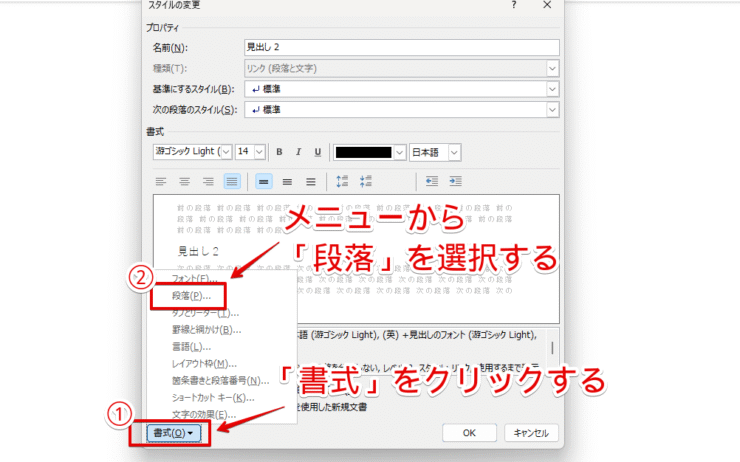This screenshot has height=462, width=740.
Task: Open the black font color picker
Action: (x=399, y=152)
